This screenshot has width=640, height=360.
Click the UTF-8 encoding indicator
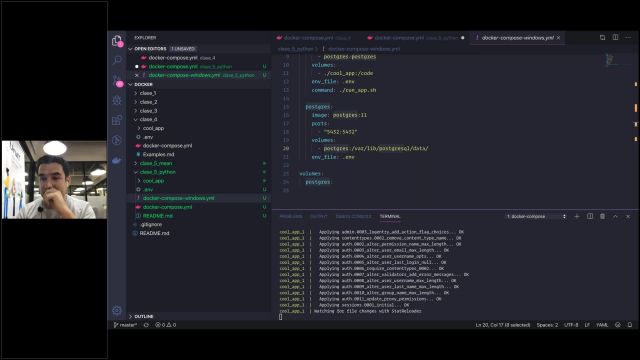(571, 325)
